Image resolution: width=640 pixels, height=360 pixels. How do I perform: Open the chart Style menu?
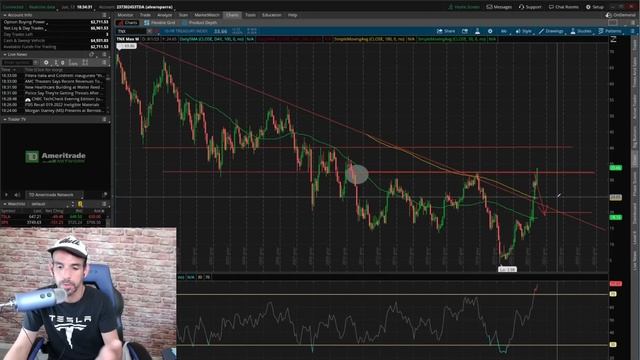[x=524, y=31]
